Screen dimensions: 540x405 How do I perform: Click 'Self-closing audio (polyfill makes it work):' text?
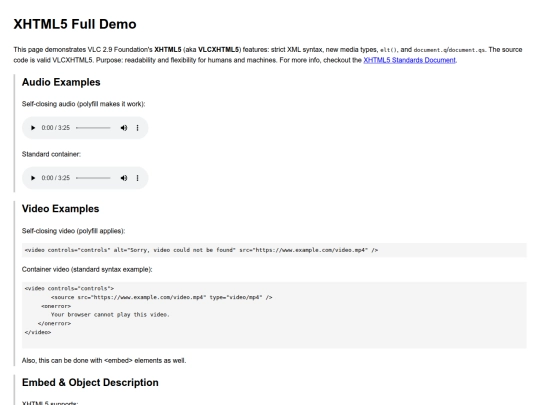point(83,104)
